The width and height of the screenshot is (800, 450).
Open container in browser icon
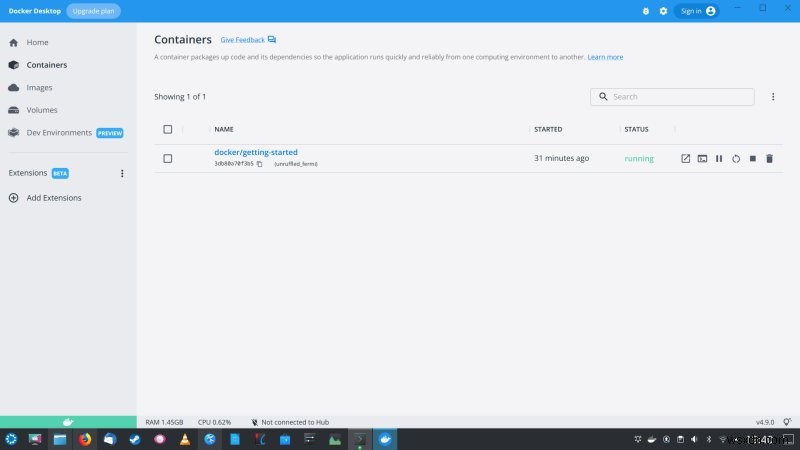pyautogui.click(x=685, y=159)
